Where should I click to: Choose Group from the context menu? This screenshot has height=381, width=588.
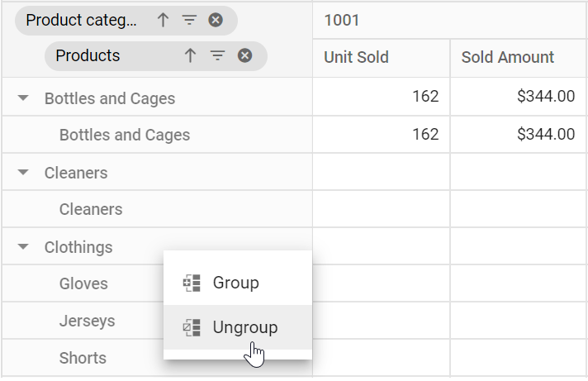[238, 283]
